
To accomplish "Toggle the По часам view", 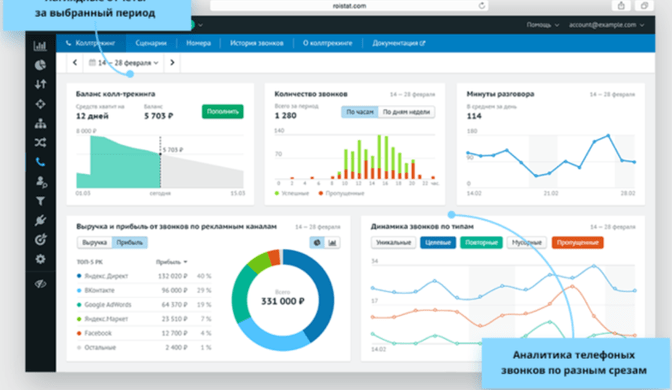I will click(360, 112).
